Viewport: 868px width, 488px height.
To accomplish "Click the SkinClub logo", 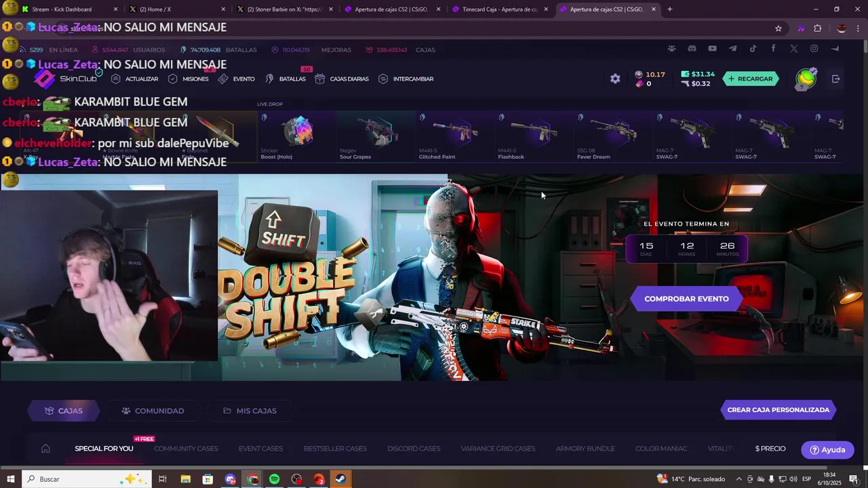I will coord(66,79).
